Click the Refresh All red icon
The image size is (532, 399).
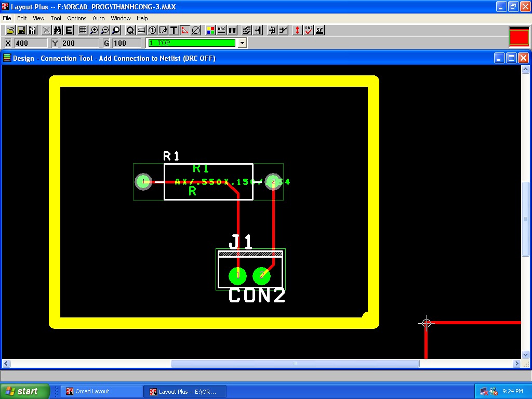click(x=297, y=31)
